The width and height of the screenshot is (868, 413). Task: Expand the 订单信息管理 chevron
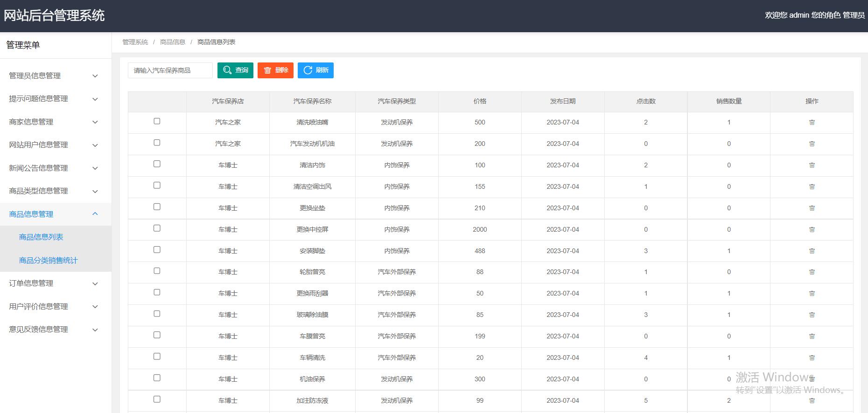pos(95,283)
